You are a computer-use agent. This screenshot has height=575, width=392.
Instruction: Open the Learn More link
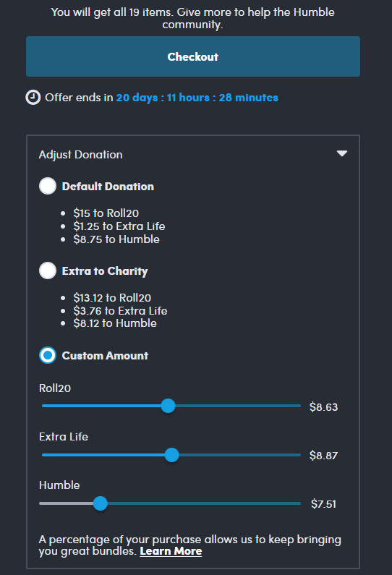point(171,551)
